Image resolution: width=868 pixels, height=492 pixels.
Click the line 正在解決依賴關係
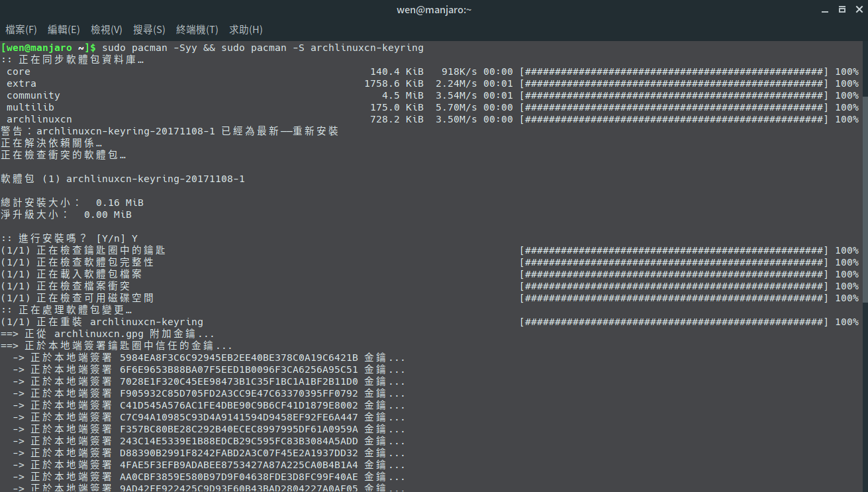[x=52, y=143]
